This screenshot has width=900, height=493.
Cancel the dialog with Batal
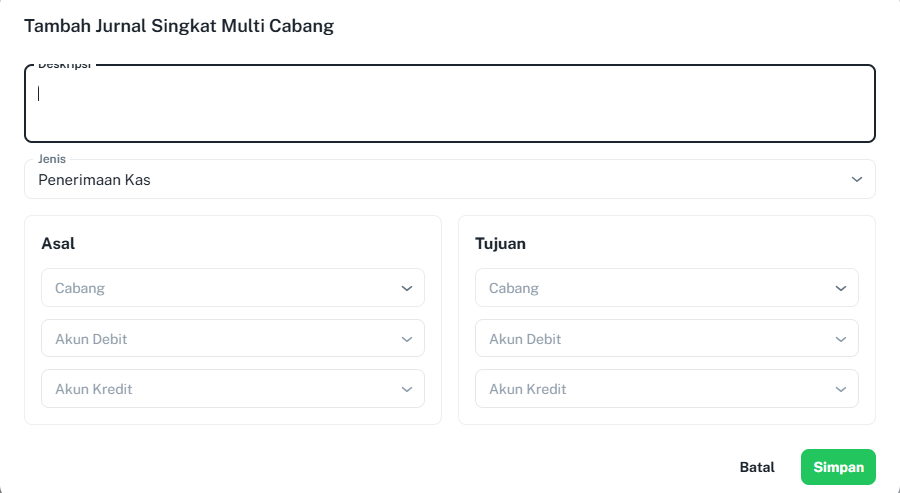coord(757,467)
